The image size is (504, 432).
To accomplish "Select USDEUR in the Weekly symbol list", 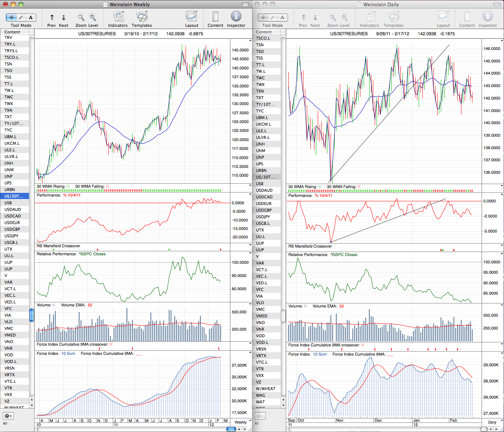I will [x=15, y=223].
